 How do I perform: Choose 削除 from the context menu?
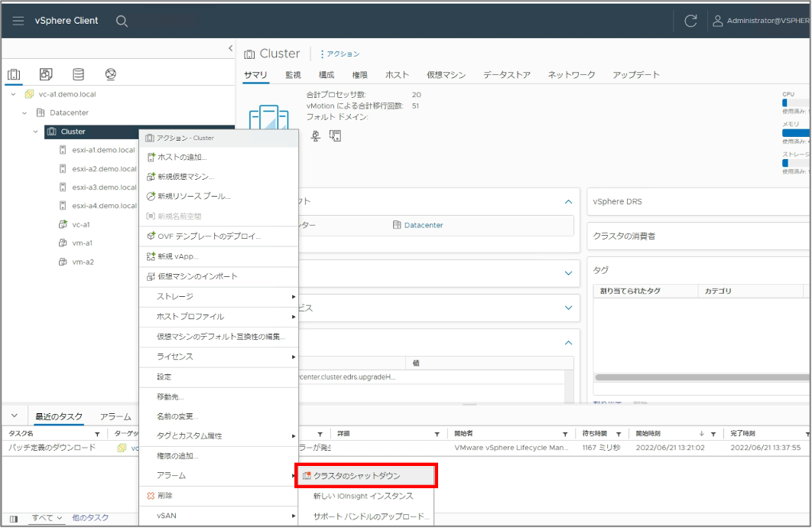tap(219, 496)
